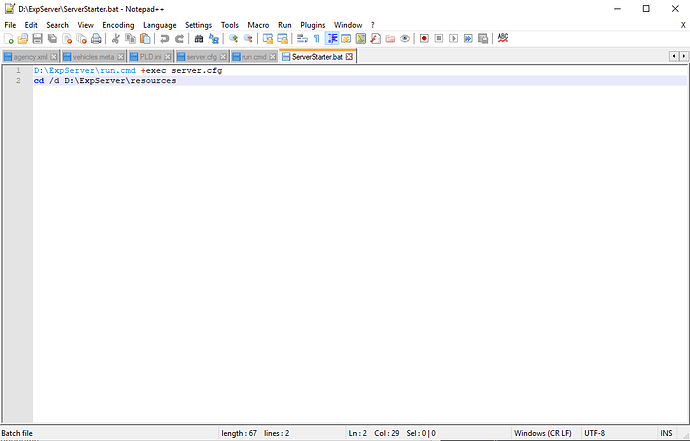This screenshot has height=441, width=690.
Task: Cut selection with the scissors icon
Action: (x=116, y=39)
